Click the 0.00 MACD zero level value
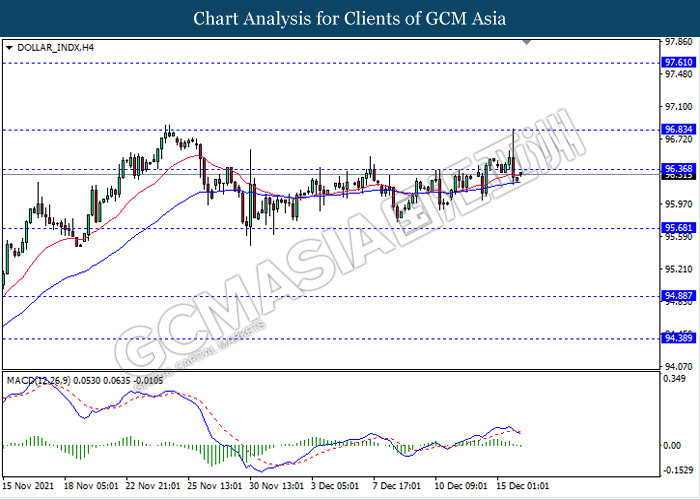The image size is (700, 500). 672,445
